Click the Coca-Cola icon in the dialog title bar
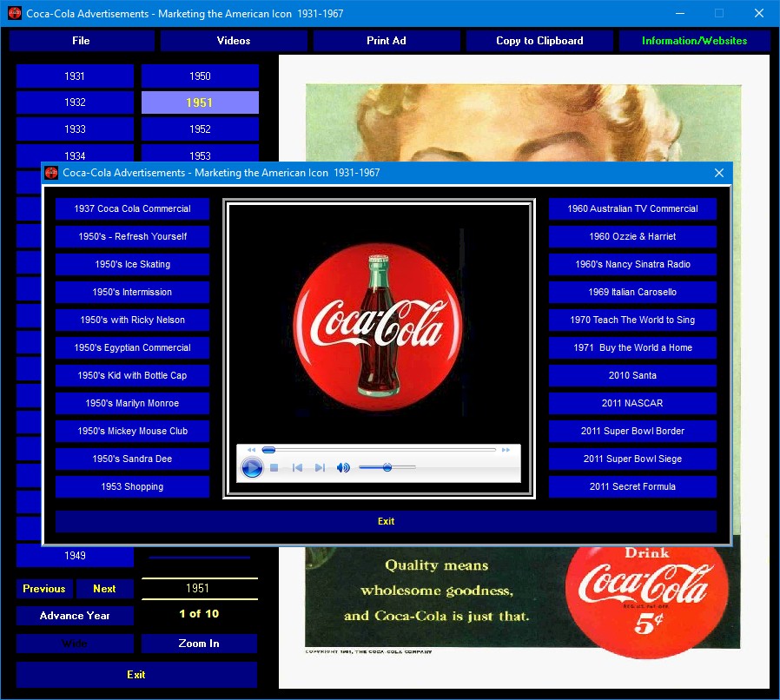Viewport: 780px width, 700px height. [52, 173]
